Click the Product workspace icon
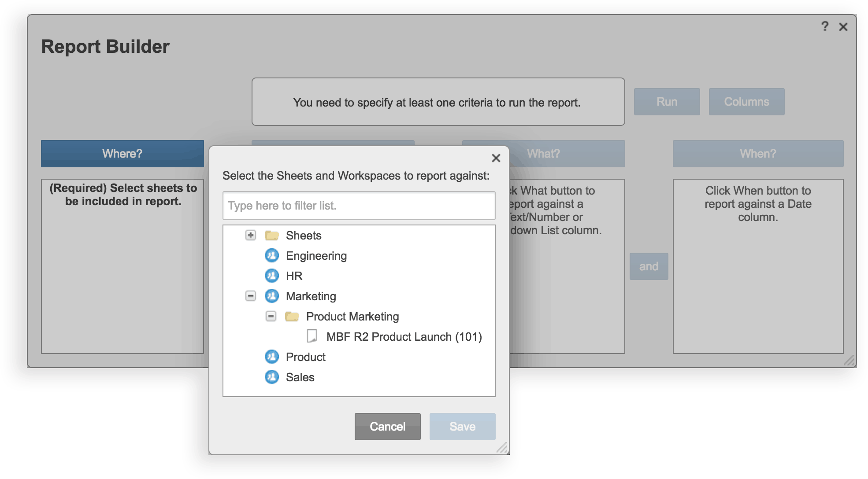Image resolution: width=868 pixels, height=479 pixels. (x=272, y=357)
